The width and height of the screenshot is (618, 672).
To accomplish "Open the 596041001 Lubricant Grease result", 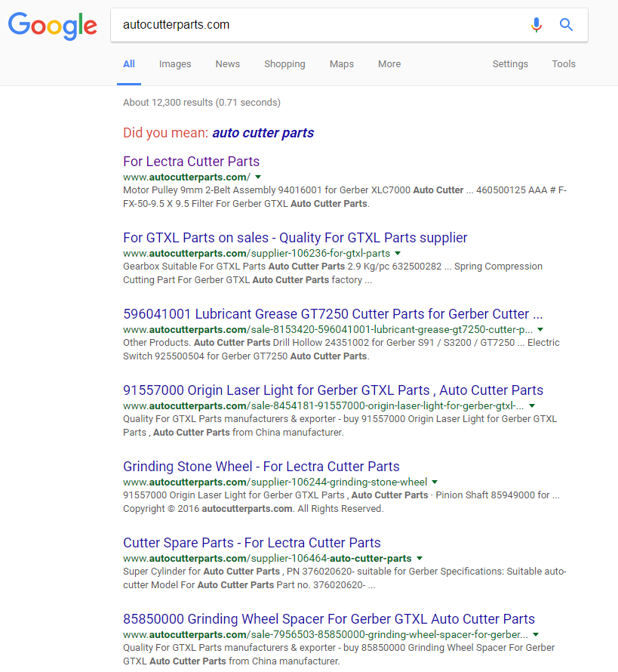I will [333, 313].
